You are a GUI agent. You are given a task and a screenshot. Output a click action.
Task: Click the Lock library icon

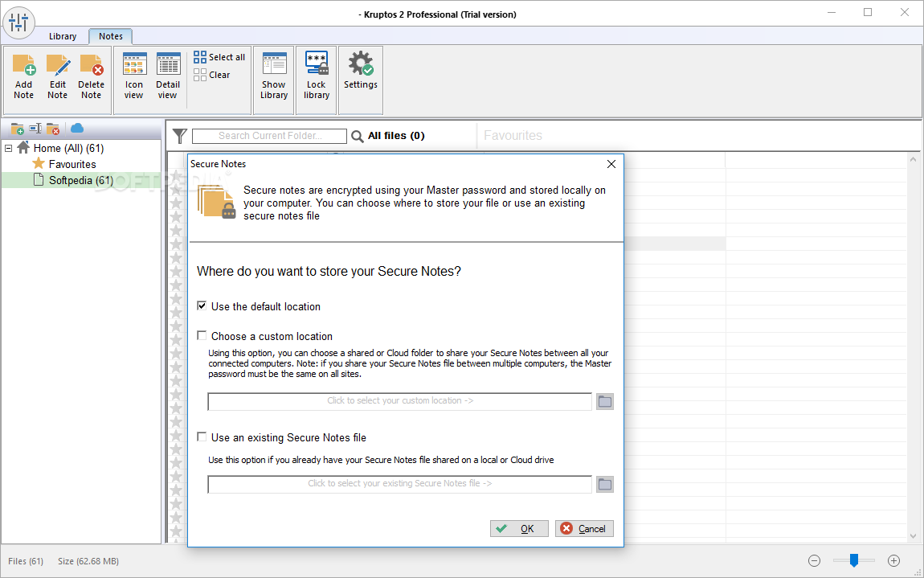point(317,64)
